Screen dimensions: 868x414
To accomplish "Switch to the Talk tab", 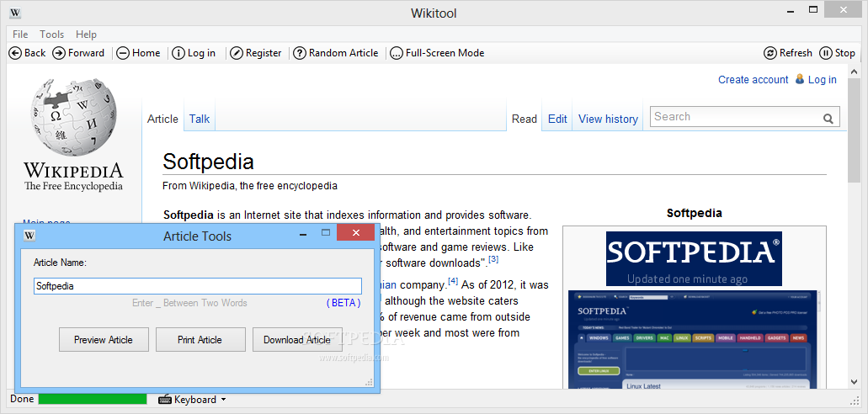I will 200,119.
